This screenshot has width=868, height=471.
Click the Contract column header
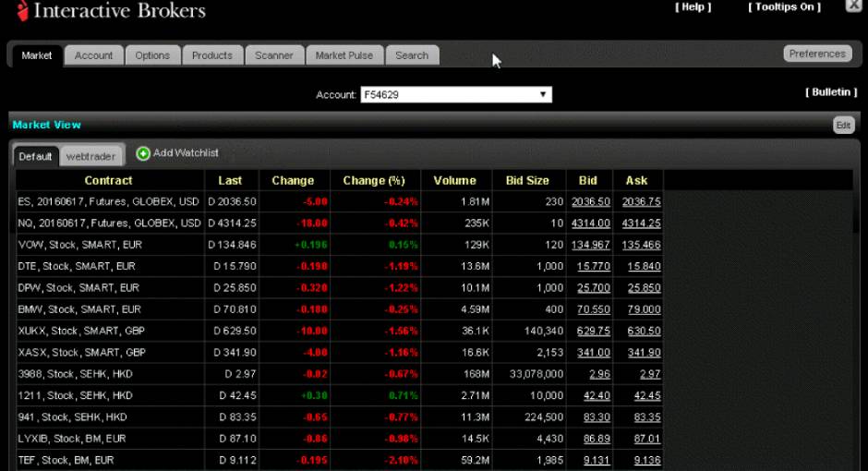(109, 180)
